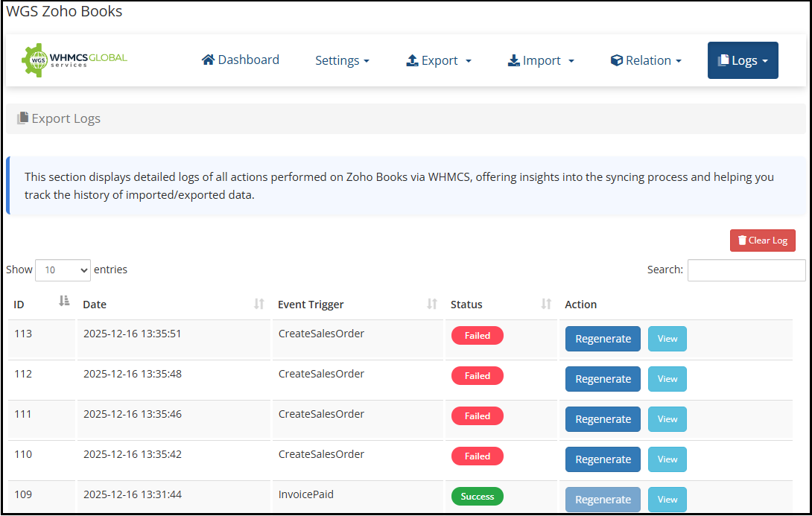Regenerate CreateSalesOrder log entry 110
Screen dimensions: 812x516
pyautogui.click(x=603, y=459)
